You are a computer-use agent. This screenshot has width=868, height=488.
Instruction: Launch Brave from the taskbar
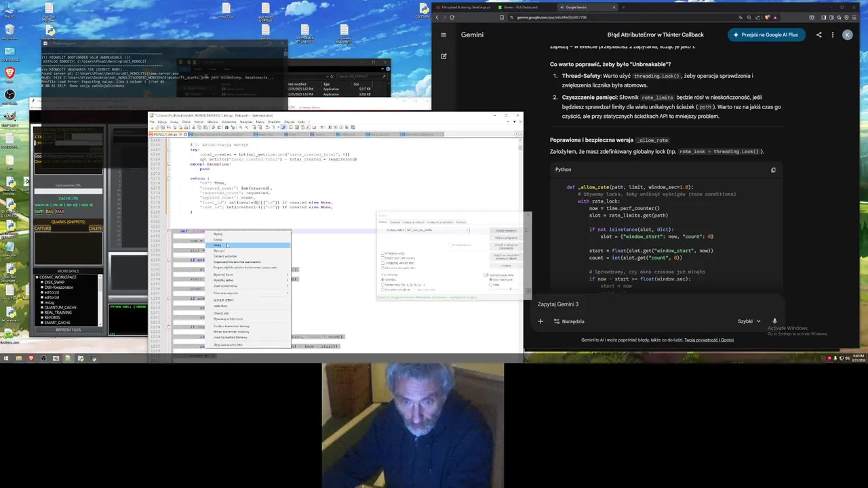point(31,359)
